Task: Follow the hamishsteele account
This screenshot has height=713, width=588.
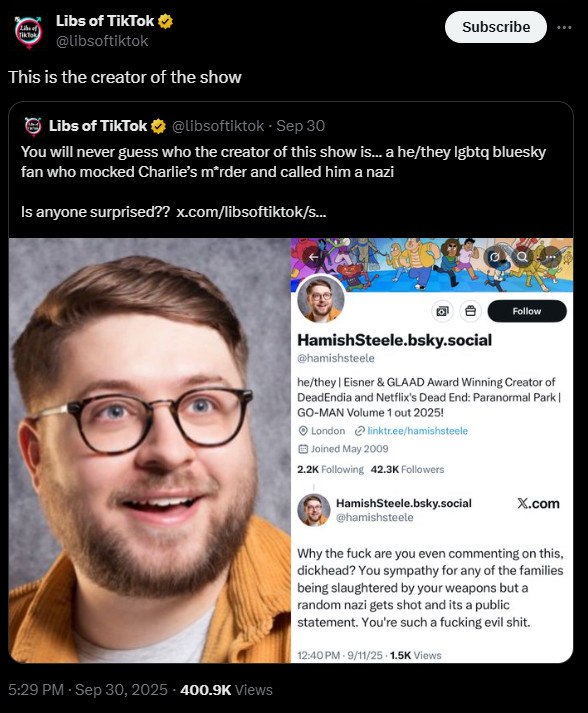Action: tap(527, 311)
